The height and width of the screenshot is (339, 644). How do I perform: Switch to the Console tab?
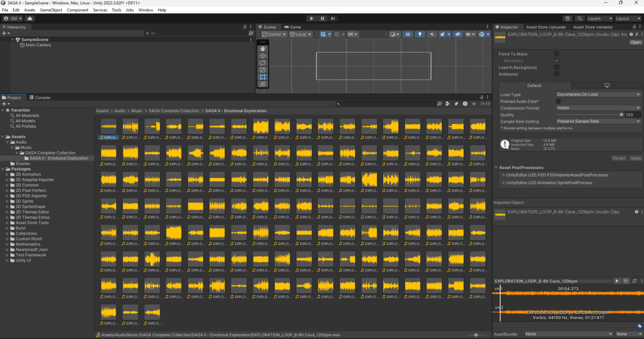tap(40, 98)
